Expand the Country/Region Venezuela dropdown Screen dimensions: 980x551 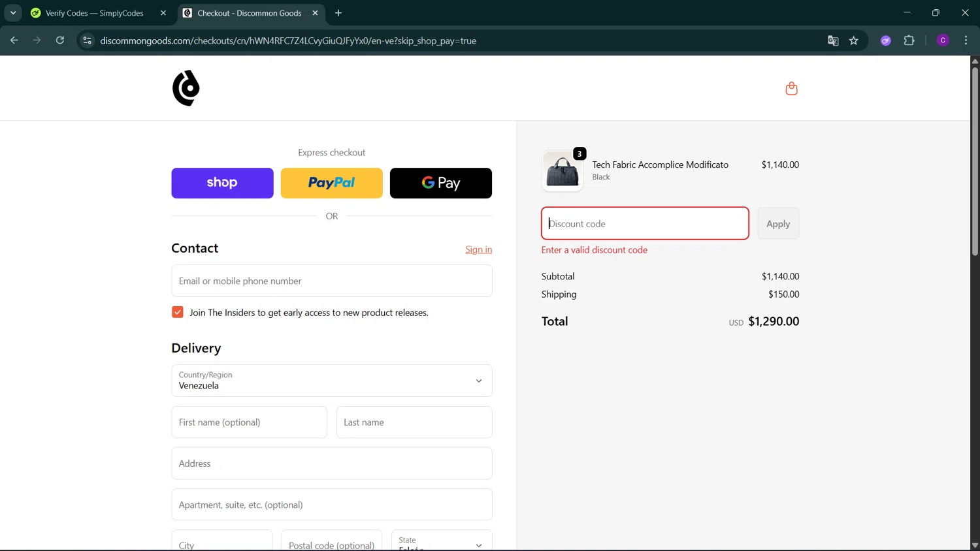[x=332, y=381]
